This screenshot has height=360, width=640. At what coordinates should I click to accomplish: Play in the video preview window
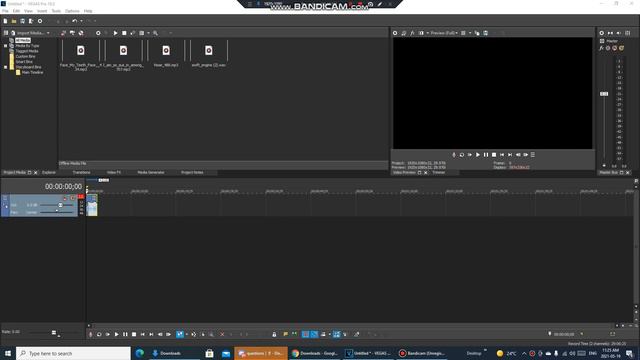tap(478, 155)
